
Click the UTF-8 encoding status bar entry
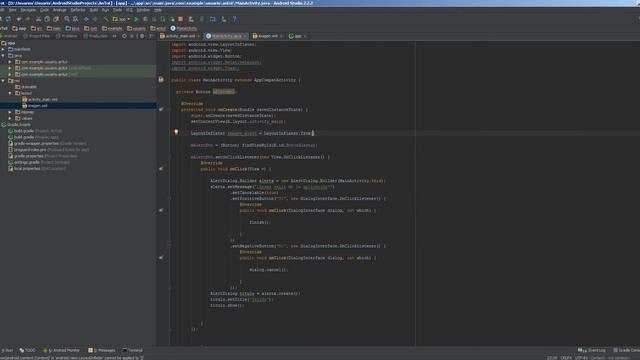coord(581,358)
